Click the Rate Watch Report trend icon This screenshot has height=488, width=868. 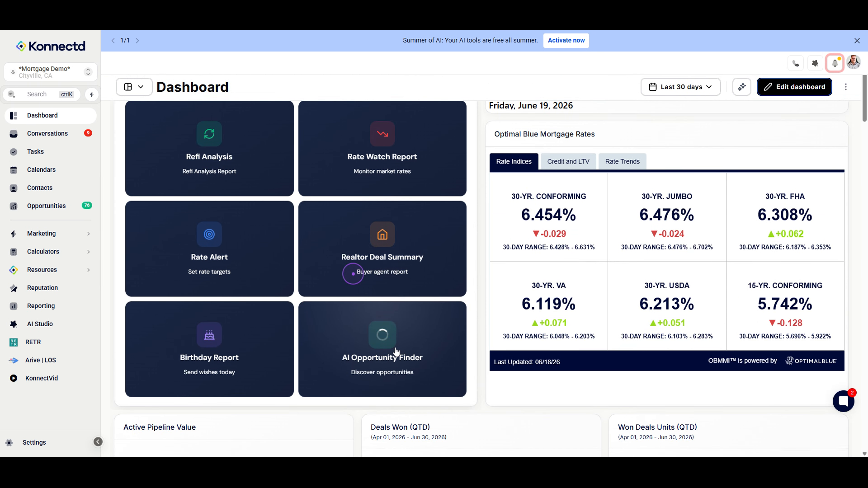382,134
